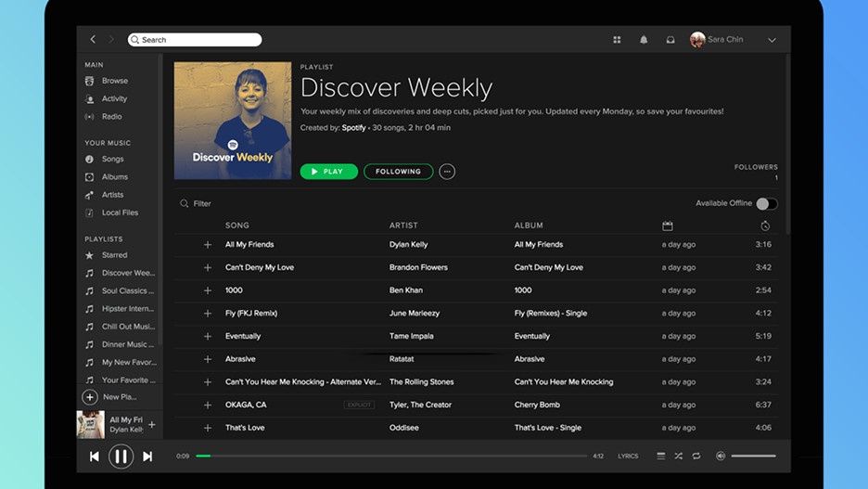868x489 pixels.
Task: Open the Chill Out Musi... playlist
Action: click(x=128, y=327)
